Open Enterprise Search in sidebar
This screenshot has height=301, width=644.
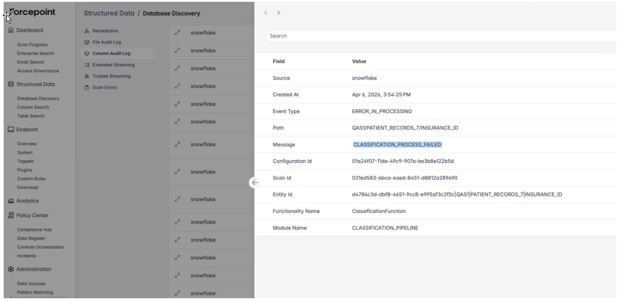tap(36, 53)
